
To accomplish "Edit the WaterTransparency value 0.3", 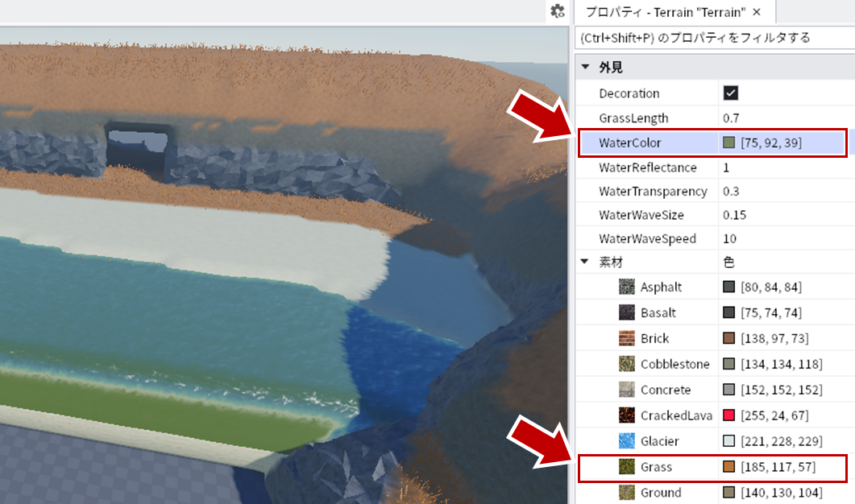I will (731, 192).
